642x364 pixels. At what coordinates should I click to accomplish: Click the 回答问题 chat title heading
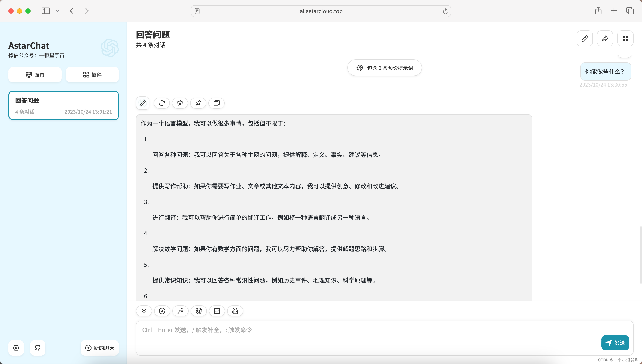click(x=153, y=35)
